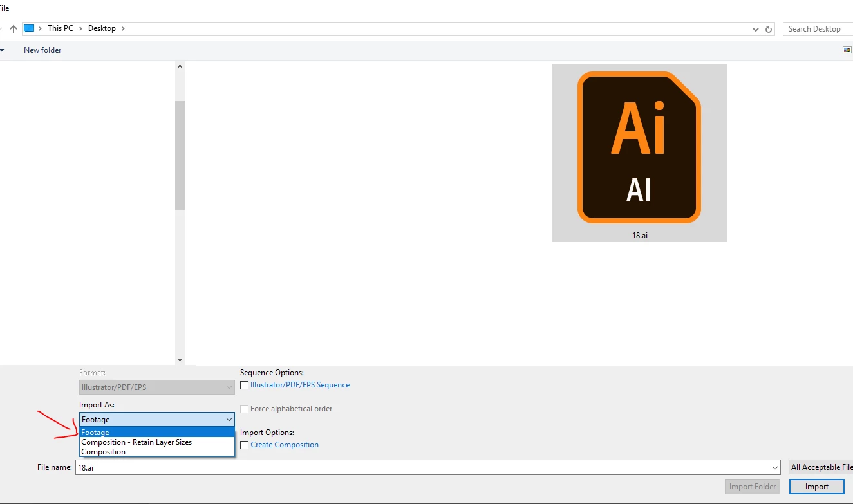Toggle Force alphabetical order checkbox

245,409
